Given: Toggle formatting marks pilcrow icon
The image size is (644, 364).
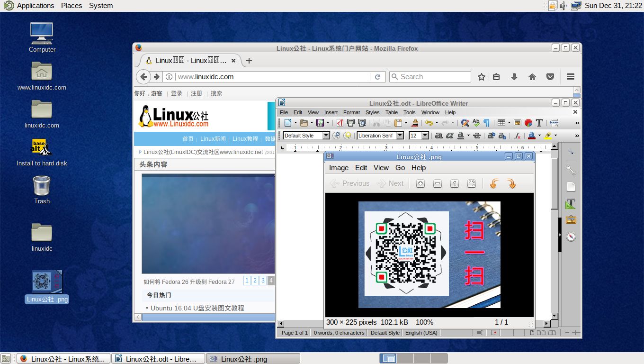Looking at the screenshot, I should pos(487,123).
